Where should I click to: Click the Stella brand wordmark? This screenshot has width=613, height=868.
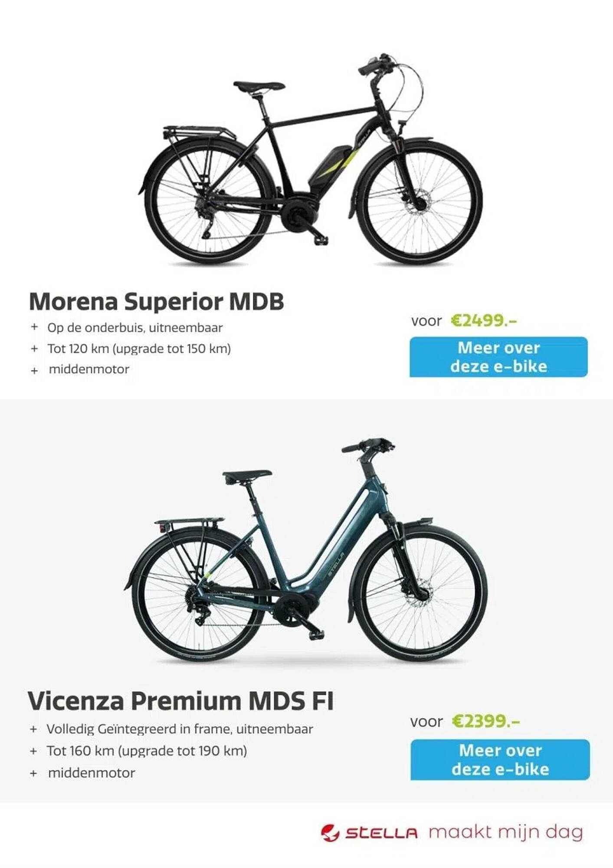(x=381, y=833)
